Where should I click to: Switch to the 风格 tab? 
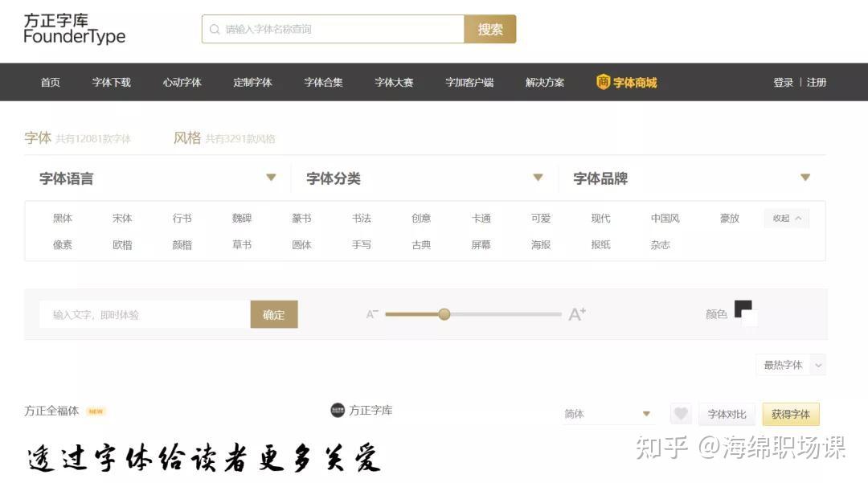pyautogui.click(x=187, y=137)
